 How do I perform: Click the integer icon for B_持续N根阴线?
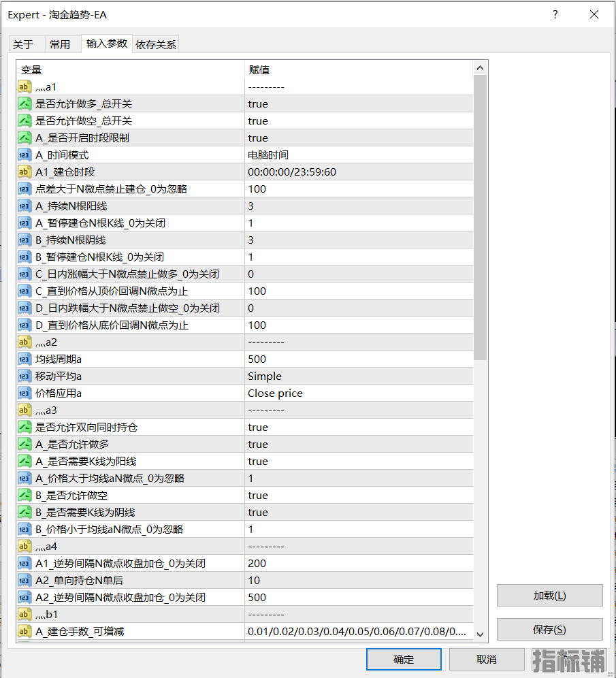click(25, 240)
